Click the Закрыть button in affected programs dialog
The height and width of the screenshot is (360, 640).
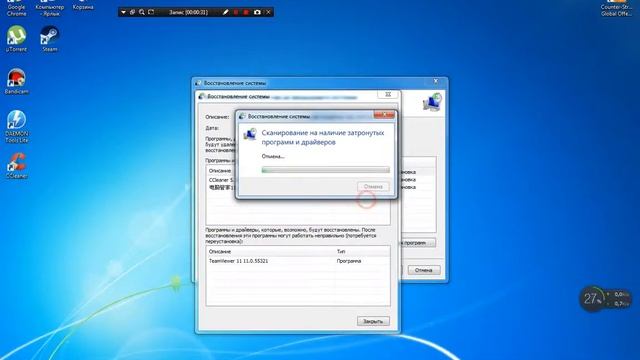click(x=373, y=321)
